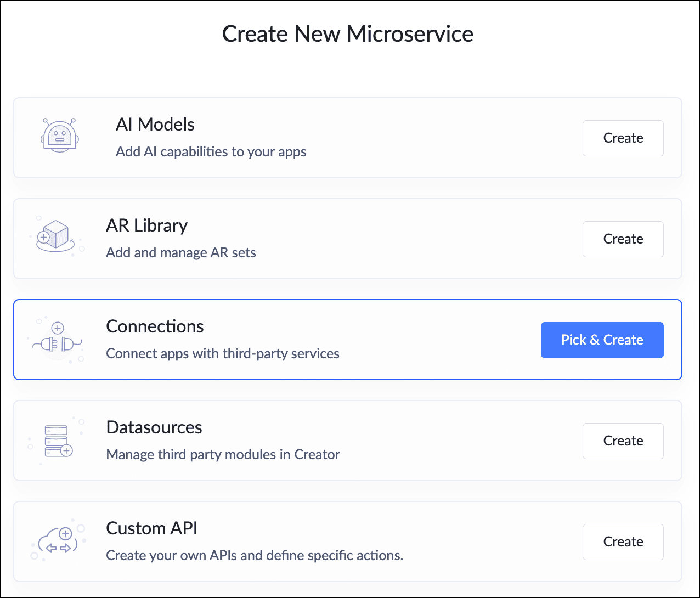Select the Datasources title text
The image size is (700, 598).
pos(154,427)
